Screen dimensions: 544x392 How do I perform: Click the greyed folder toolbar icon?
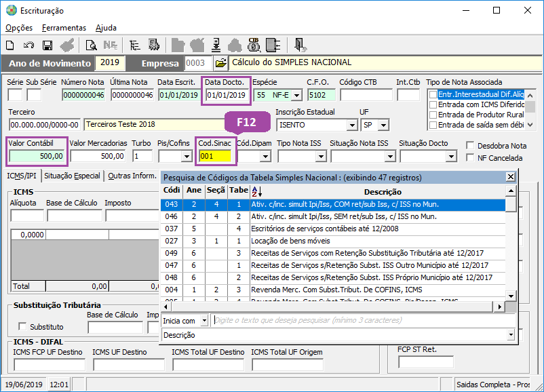click(178, 45)
